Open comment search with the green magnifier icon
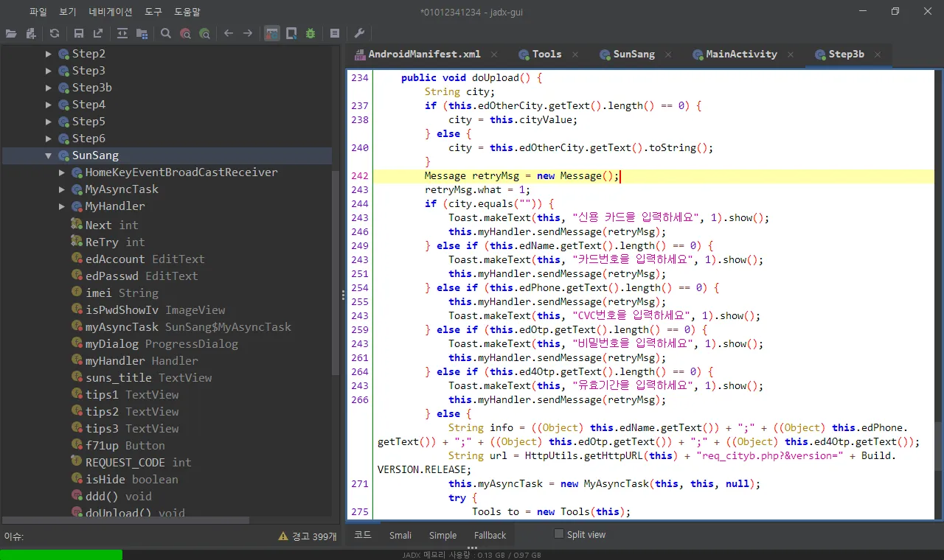This screenshot has height=560, width=944. pos(204,33)
